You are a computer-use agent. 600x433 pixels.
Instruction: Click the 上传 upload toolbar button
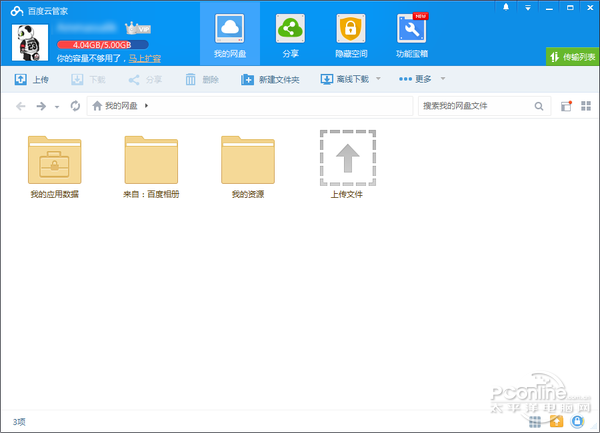[32, 79]
